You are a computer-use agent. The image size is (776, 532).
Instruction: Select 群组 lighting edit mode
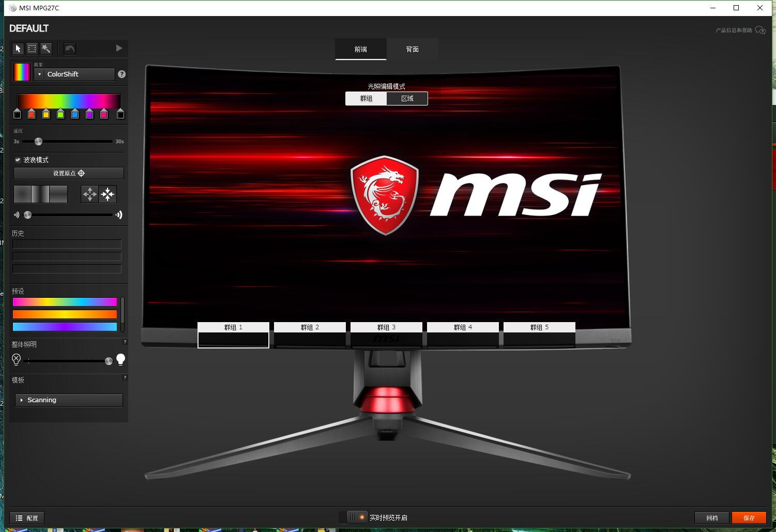(366, 98)
